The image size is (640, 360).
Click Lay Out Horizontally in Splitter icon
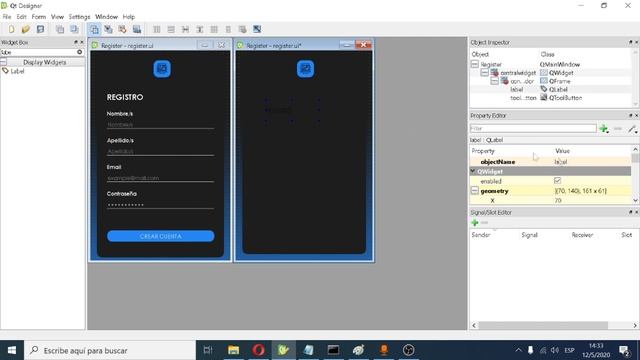[x=185, y=29]
